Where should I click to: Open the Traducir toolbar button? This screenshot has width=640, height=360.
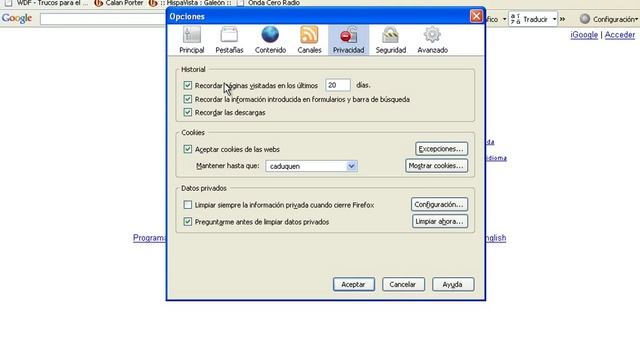530,19
